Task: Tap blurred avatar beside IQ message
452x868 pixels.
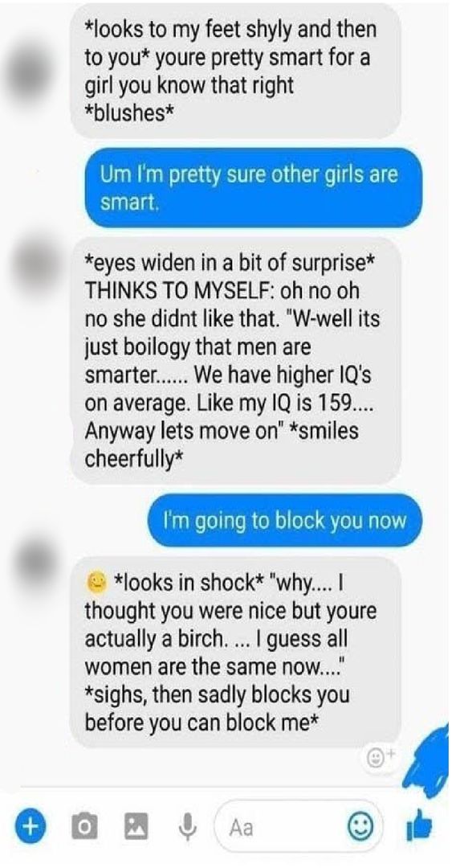Action: 35,264
